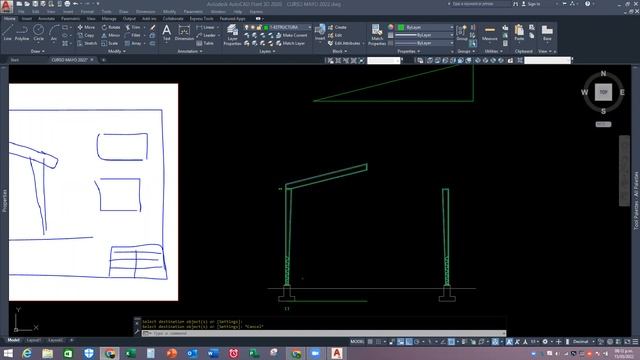Image resolution: width=640 pixels, height=360 pixels.
Task: Open the AutoCAD application menu
Action: pyautogui.click(x=7, y=6)
